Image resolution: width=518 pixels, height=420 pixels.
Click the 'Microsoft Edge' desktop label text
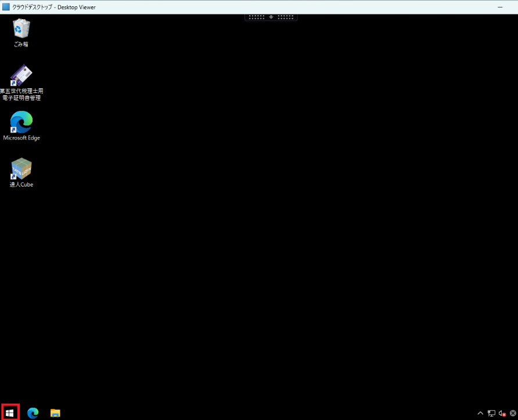click(21, 138)
